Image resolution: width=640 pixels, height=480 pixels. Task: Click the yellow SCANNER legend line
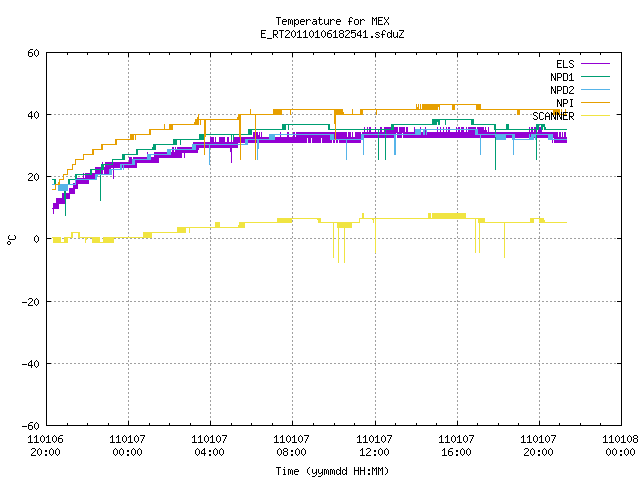595,116
